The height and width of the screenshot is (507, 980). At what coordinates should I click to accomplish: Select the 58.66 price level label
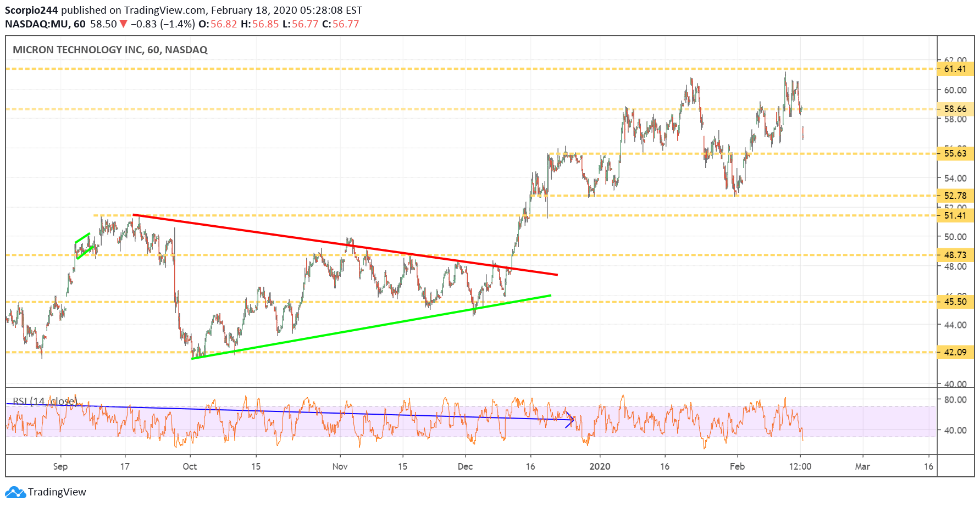955,109
